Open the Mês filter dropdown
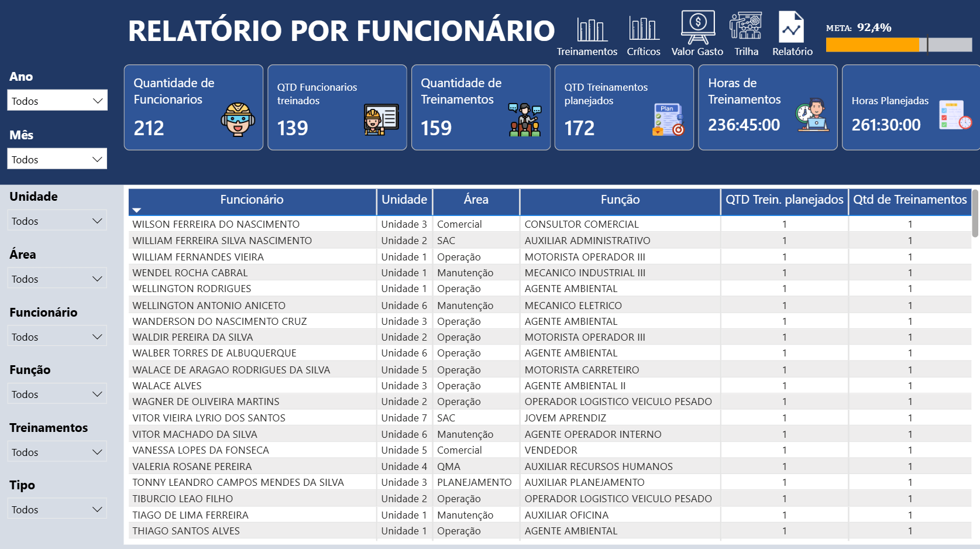The width and height of the screenshot is (980, 549). click(x=57, y=159)
